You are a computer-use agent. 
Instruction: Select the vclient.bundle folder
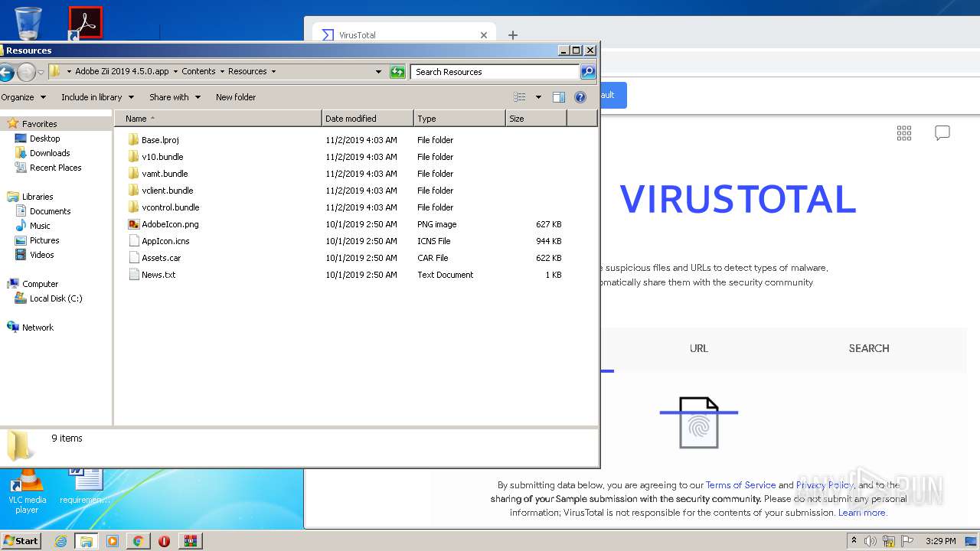[x=167, y=191]
